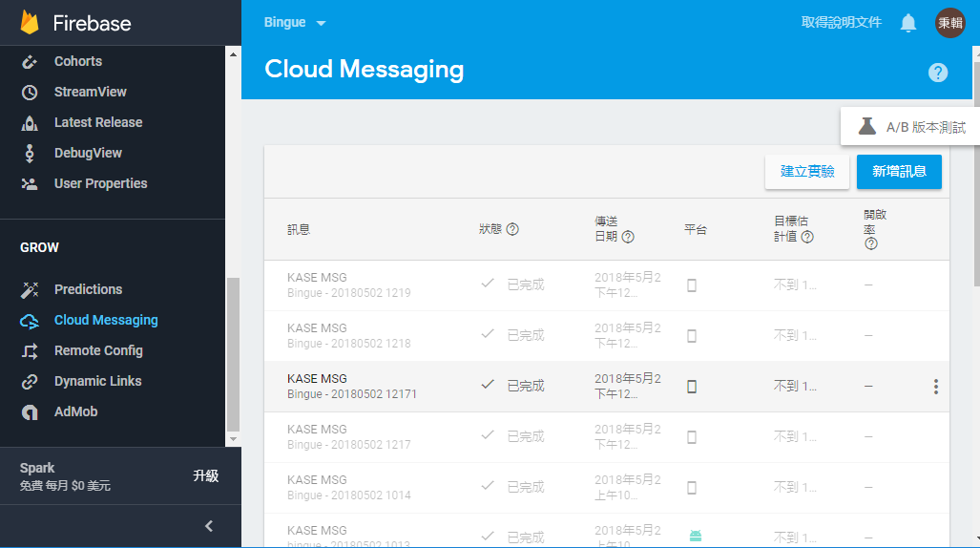Click the A/B testing flask icon
The height and width of the screenshot is (548, 980).
tap(866, 126)
